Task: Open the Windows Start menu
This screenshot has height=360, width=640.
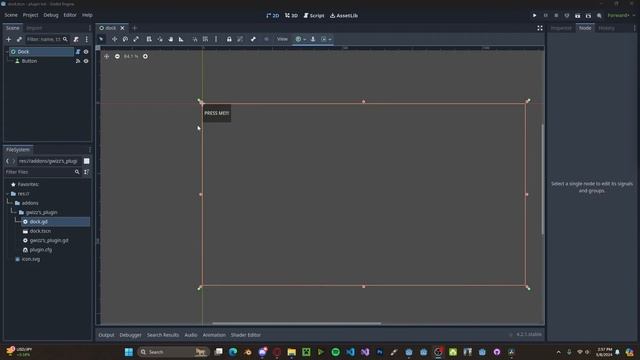Action: 129,352
